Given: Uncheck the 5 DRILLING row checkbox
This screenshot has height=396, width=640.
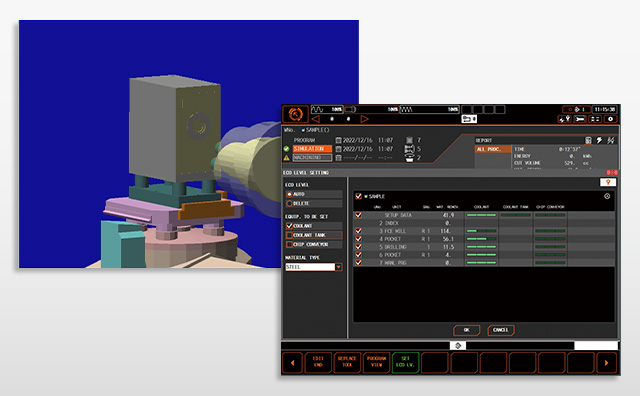Looking at the screenshot, I should point(358,247).
